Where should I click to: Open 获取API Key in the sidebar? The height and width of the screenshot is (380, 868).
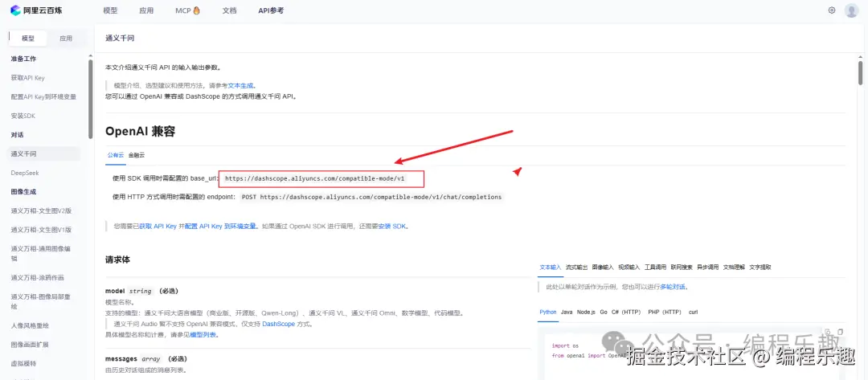(x=27, y=78)
